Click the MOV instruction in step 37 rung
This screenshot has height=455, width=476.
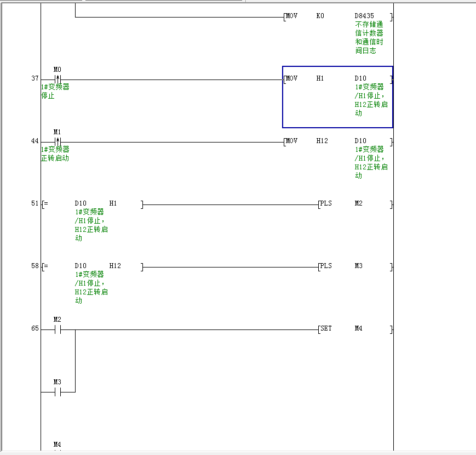click(x=292, y=78)
